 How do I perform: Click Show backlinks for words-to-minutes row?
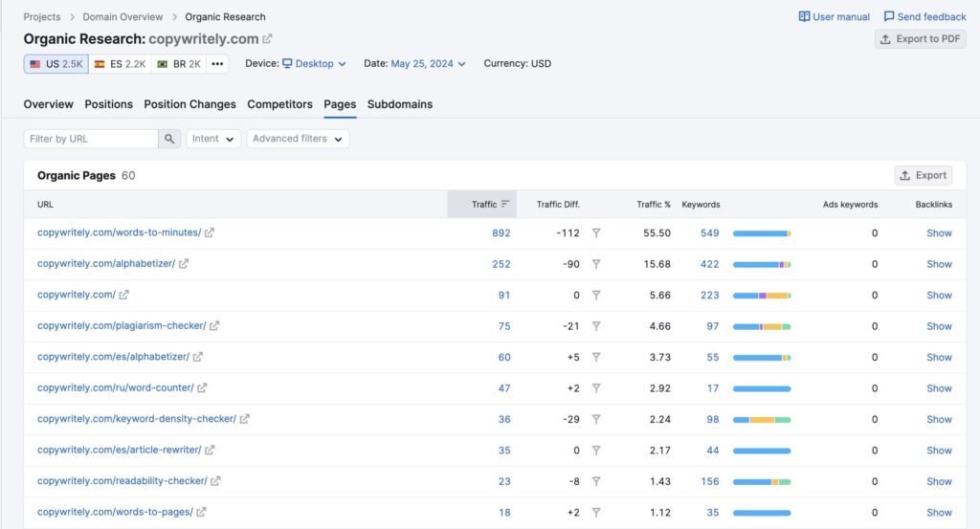tap(939, 233)
